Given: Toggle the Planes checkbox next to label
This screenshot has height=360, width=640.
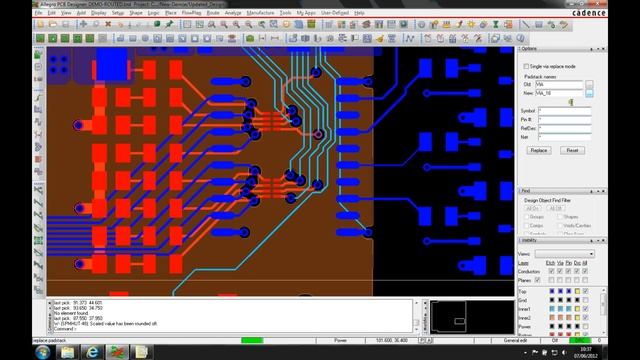Looking at the screenshot, I should click(x=538, y=280).
